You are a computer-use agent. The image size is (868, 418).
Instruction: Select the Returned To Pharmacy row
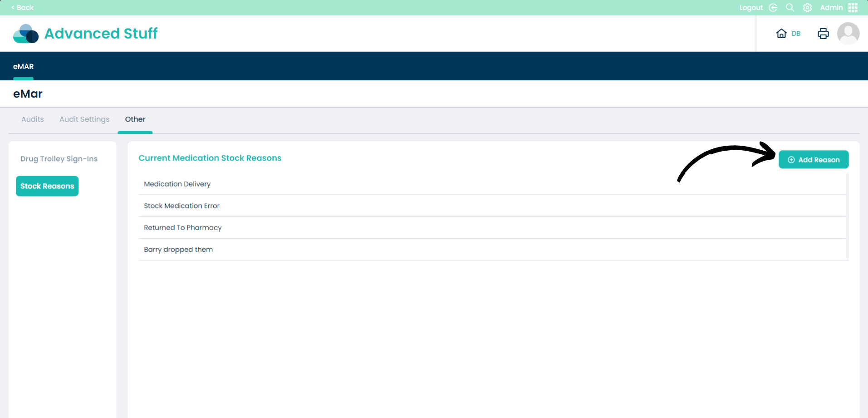[x=492, y=227]
